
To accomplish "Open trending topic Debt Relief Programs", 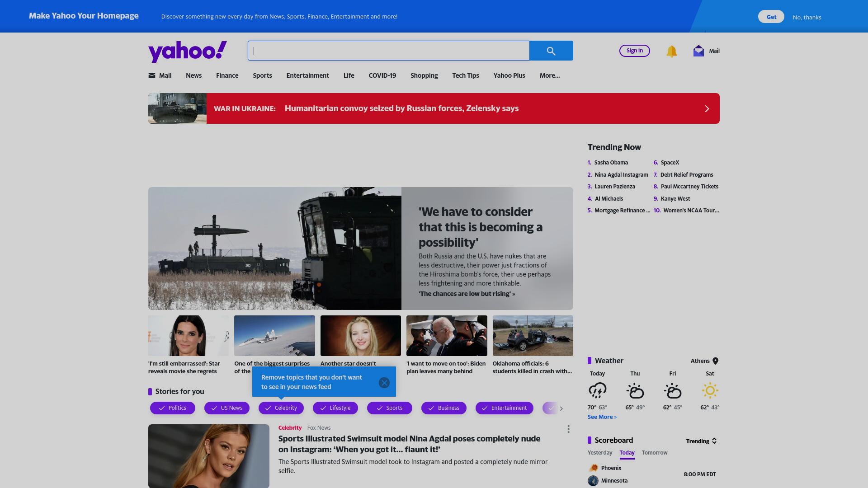I will coord(686,175).
